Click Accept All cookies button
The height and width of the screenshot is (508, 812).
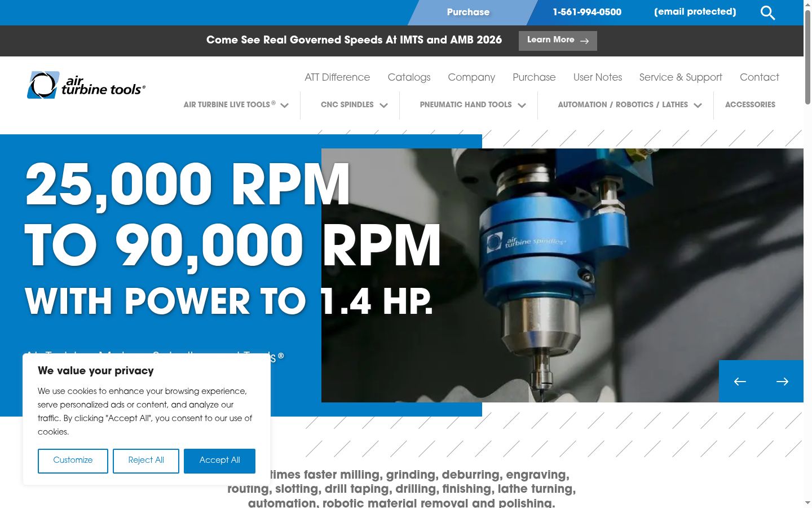coord(219,461)
